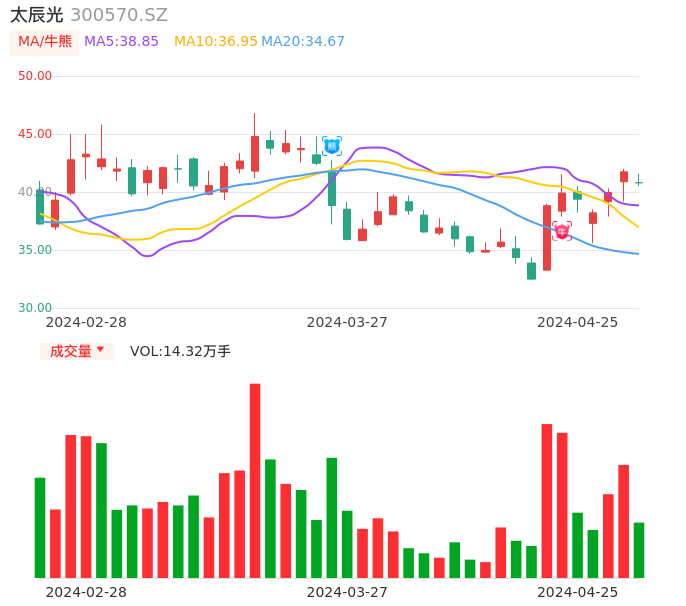Click the leftmost green volume bar
Screen dimensions: 686x606
pos(40,527)
